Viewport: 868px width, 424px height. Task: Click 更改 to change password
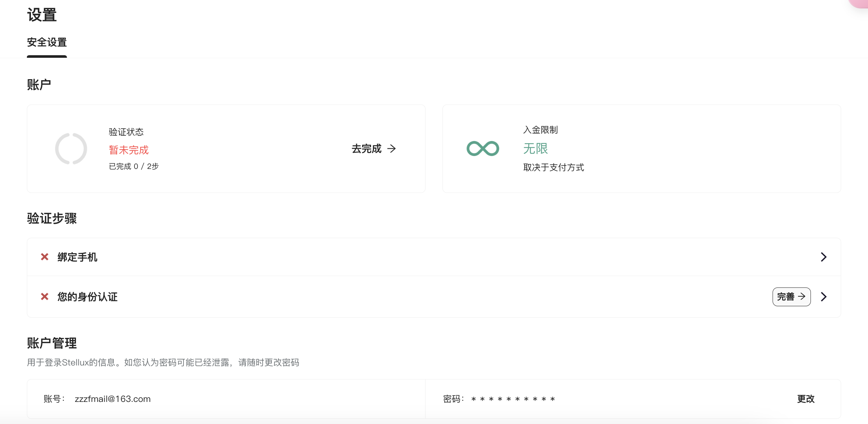[x=806, y=399]
